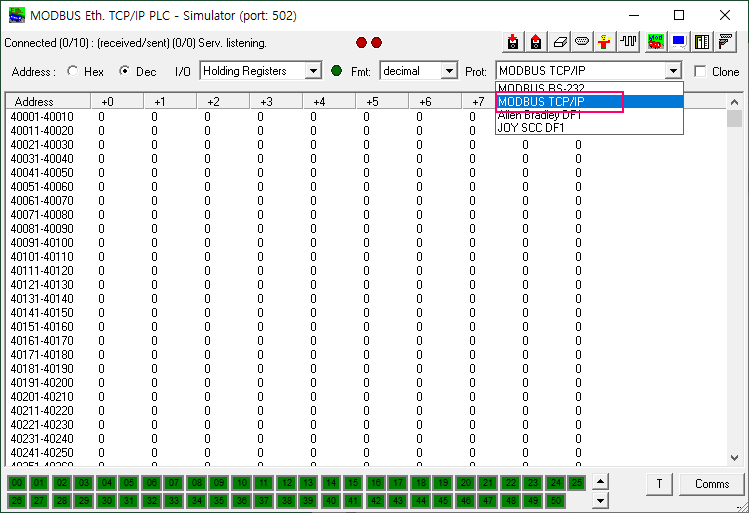Click the vertical scrollbar thumb

tap(734, 118)
